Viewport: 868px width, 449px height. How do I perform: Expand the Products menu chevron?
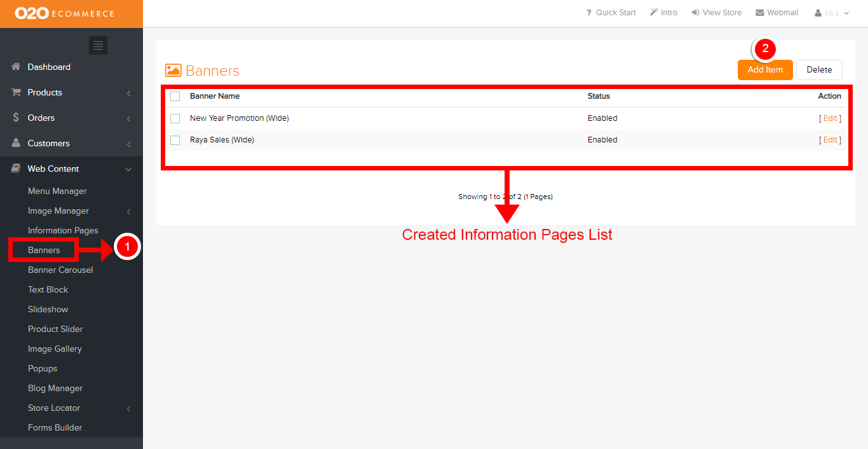[x=128, y=93]
